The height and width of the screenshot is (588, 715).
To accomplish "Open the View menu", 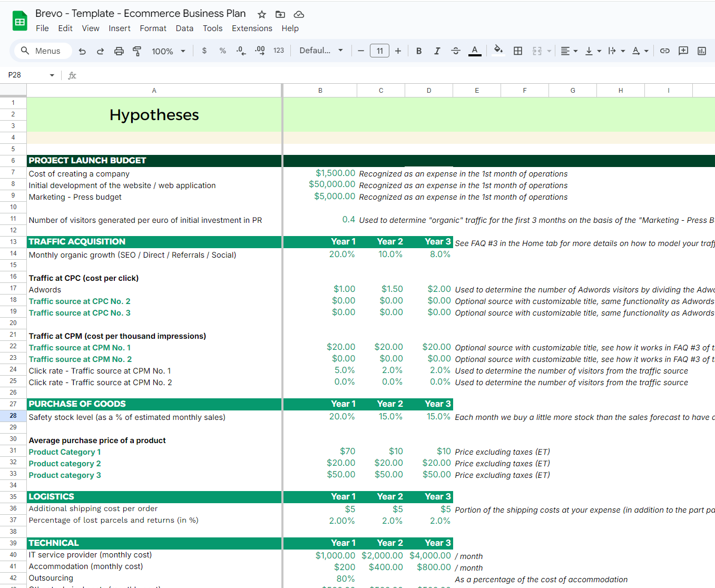I will tap(91, 28).
